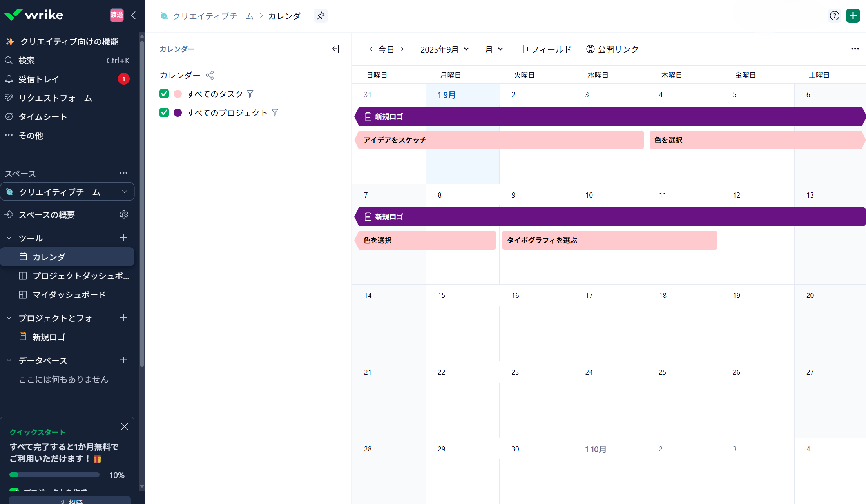866x504 pixels.
Task: Uncheck the すべてのタスク checkbox
Action: pyautogui.click(x=164, y=94)
